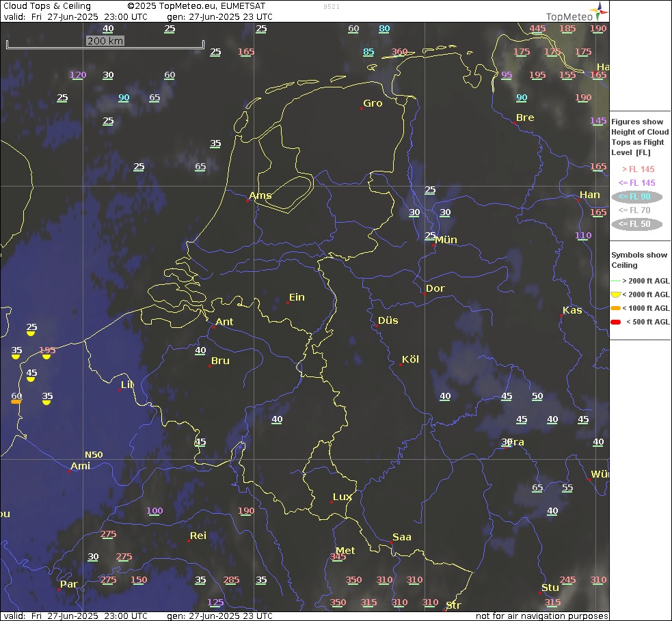
Task: Click the Antwerp 'Ant' city label
Action: coord(225,322)
